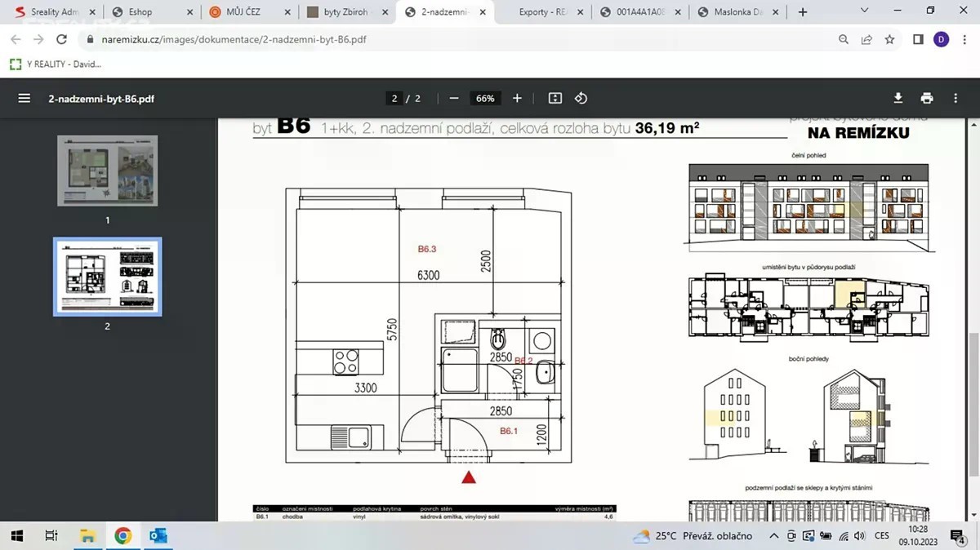Rotate the PDF counterclockwise
Image resolution: width=980 pixels, height=550 pixels.
(581, 98)
